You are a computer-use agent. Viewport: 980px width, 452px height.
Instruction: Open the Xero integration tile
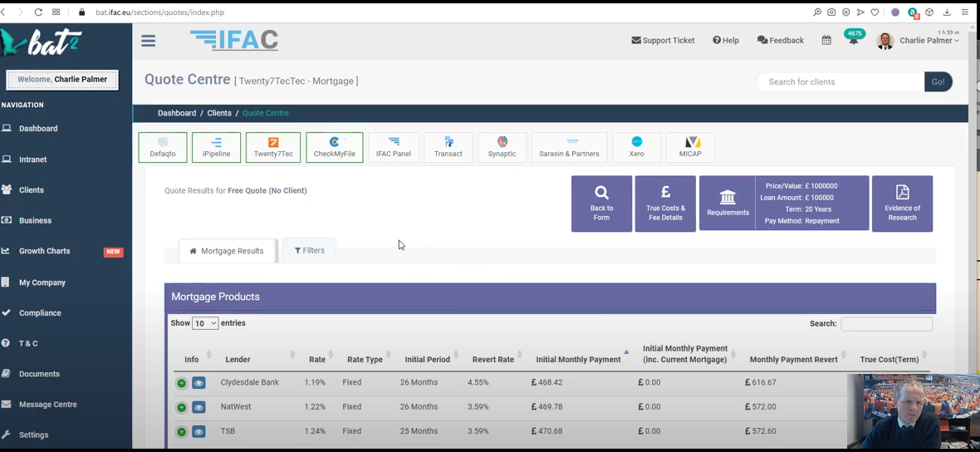tap(636, 147)
